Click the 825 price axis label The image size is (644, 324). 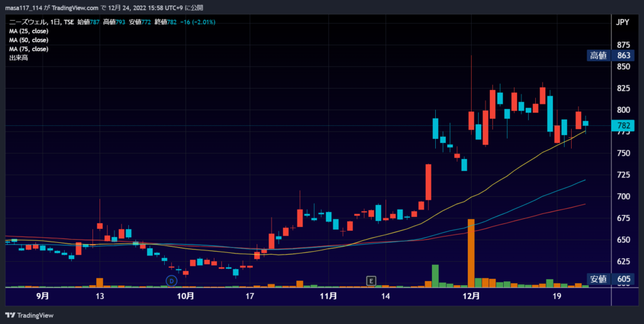[x=623, y=88]
